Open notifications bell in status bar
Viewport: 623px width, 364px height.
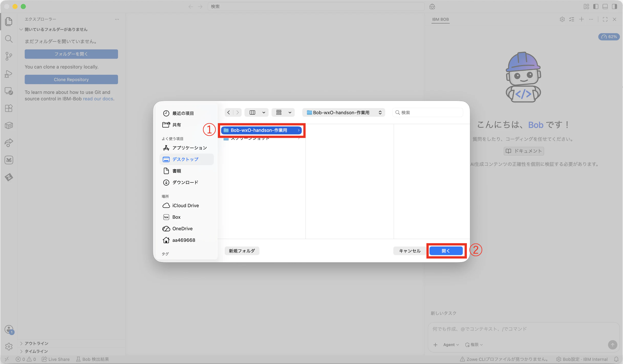[x=616, y=359]
